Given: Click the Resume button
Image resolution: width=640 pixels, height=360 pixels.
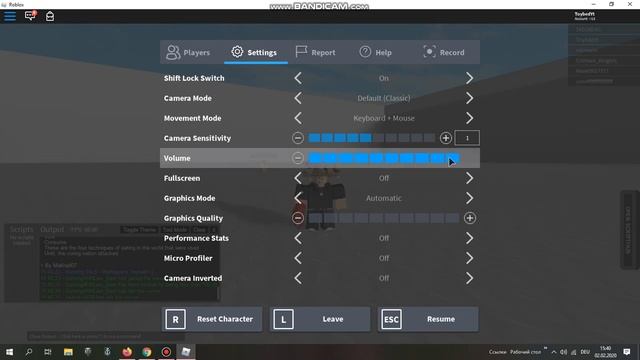Looking at the screenshot, I should pyautogui.click(x=428, y=319).
